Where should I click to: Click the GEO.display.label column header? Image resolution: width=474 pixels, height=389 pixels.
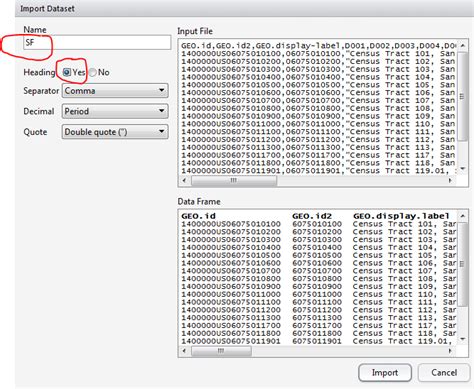click(401, 216)
